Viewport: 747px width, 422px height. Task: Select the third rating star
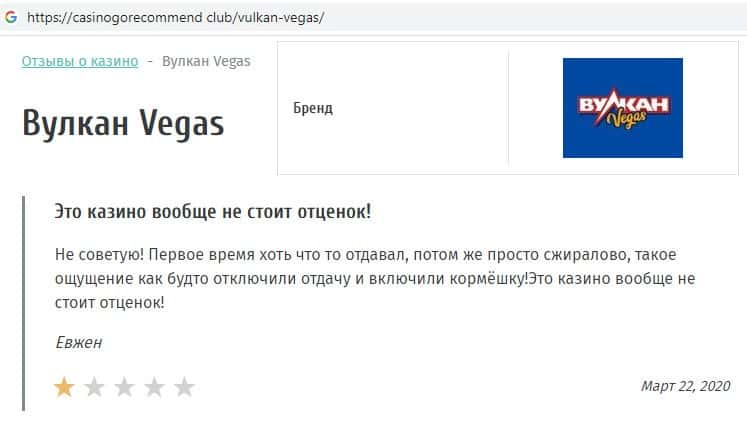(124, 387)
